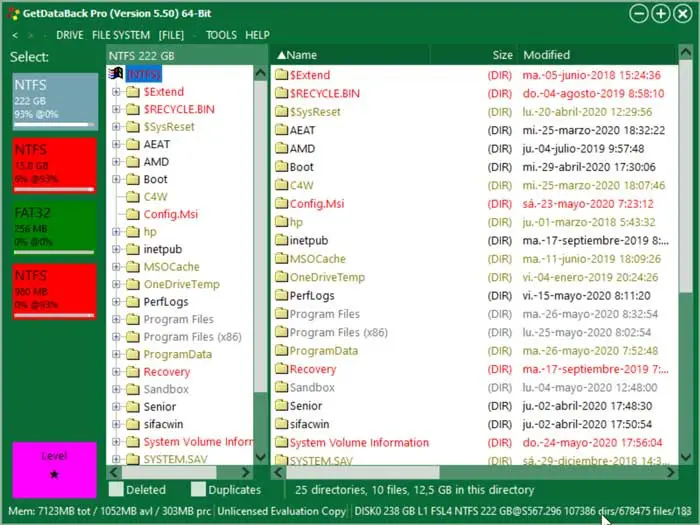Screen dimensions: 700x525
Task: Click the file list scroll up arrow
Action: [x=685, y=52]
